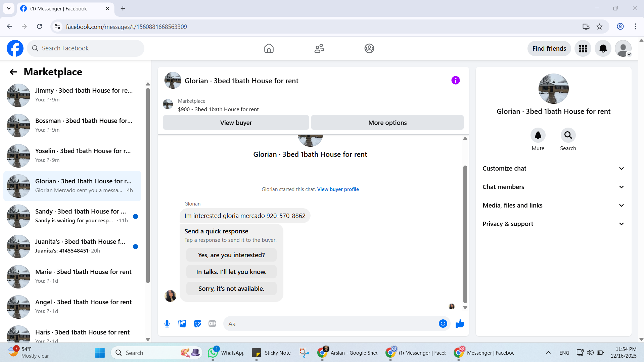Expand Chat members section
Screen dimensions: 644x362
(553, 187)
